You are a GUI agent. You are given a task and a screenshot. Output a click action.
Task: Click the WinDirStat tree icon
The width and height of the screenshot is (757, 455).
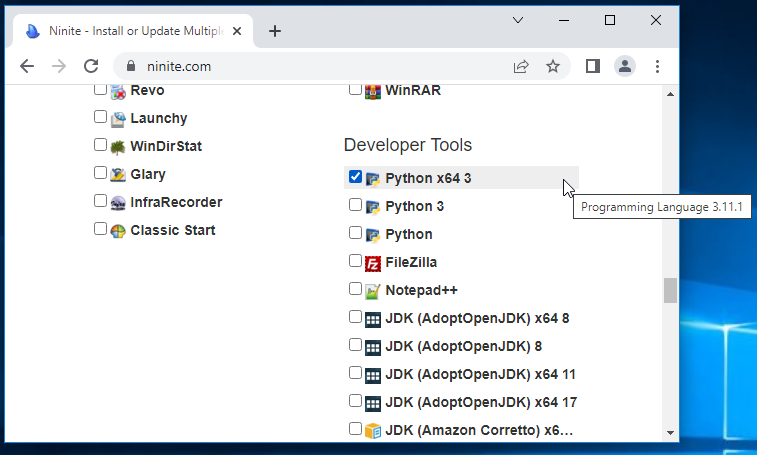tap(118, 147)
